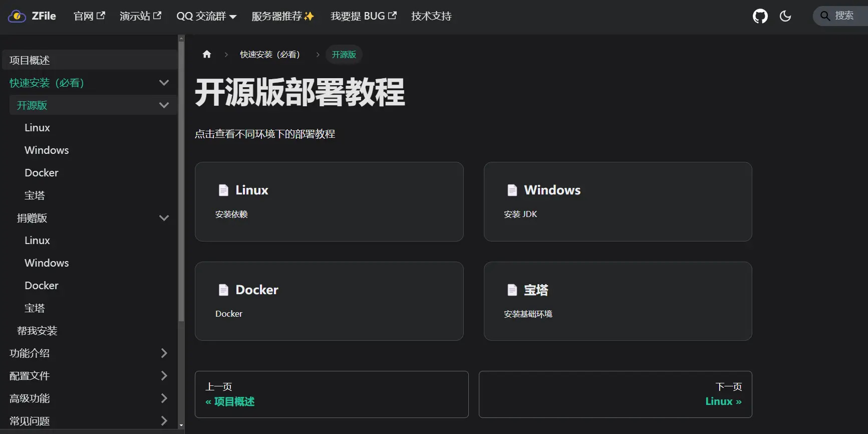Image resolution: width=868 pixels, height=434 pixels.
Task: Collapse the 捐赠版 sidebar group
Action: click(164, 218)
